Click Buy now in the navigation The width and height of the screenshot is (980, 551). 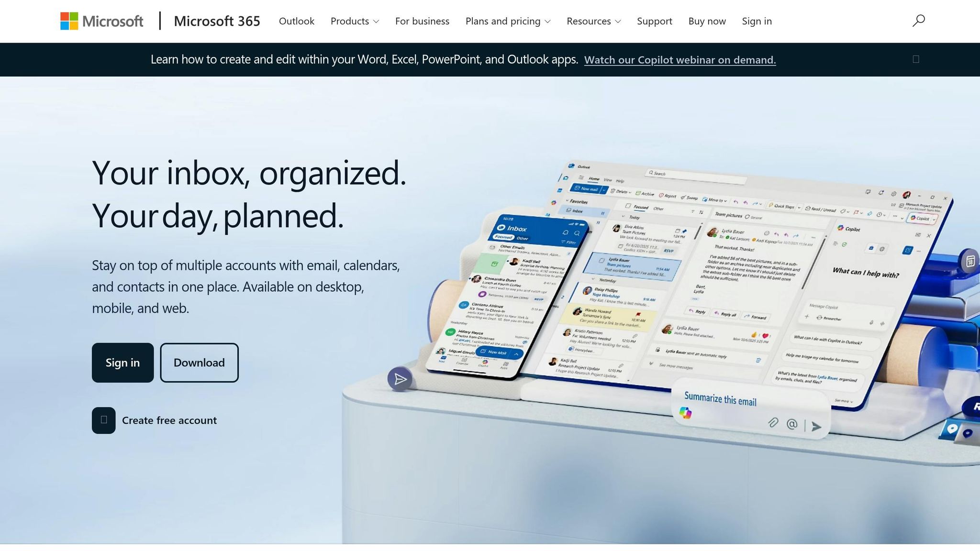707,21
